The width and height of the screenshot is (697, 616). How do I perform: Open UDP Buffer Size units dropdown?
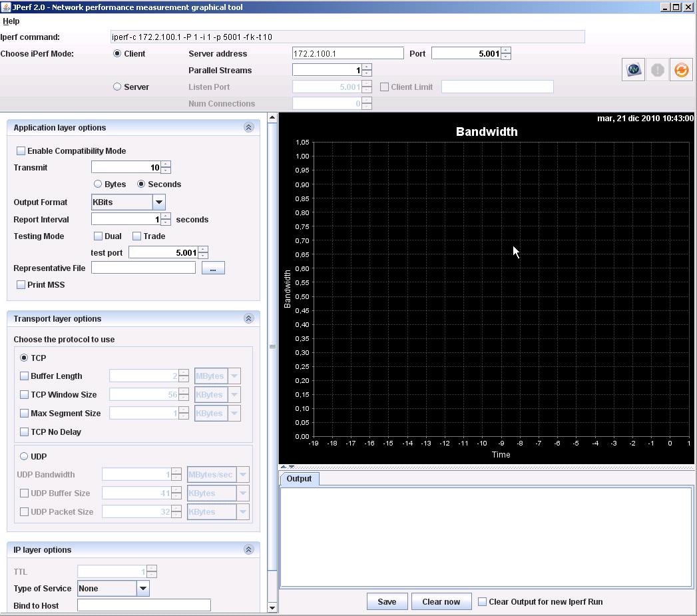pyautogui.click(x=243, y=493)
